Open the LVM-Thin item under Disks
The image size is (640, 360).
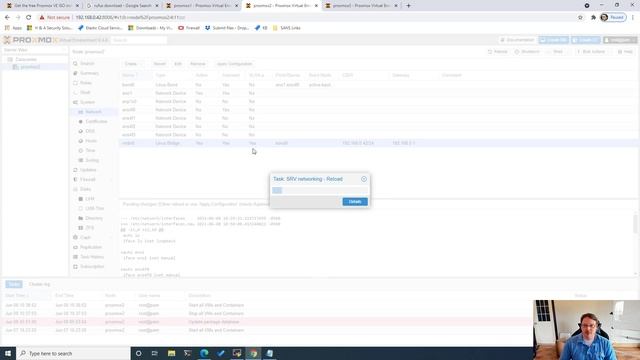[94, 209]
